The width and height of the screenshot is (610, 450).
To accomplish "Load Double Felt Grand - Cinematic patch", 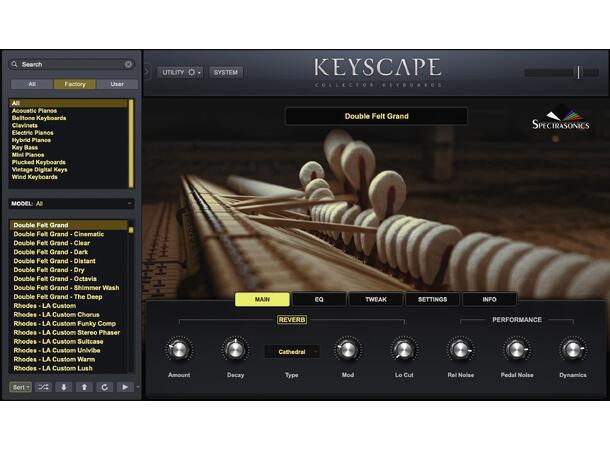I will tap(69, 234).
